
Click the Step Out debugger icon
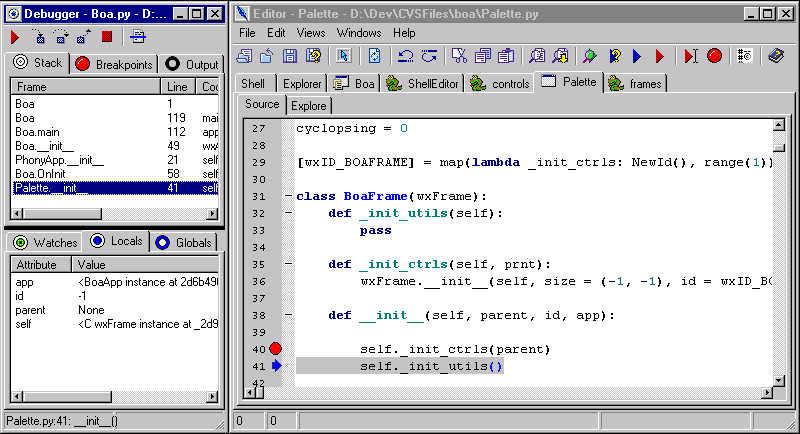coord(82,37)
